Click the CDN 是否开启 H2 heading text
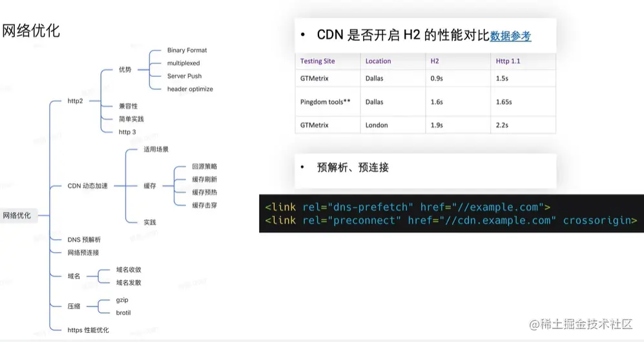The width and height of the screenshot is (644, 342). (403, 36)
